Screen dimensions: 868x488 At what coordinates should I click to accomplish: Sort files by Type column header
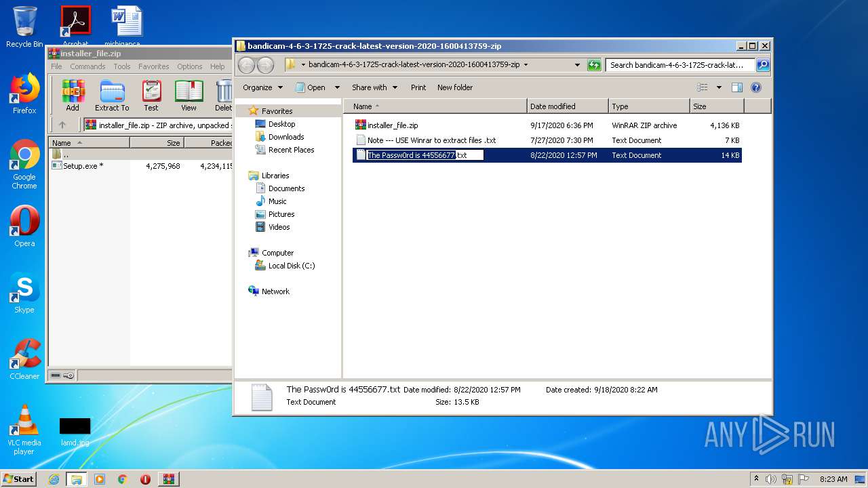[649, 106]
